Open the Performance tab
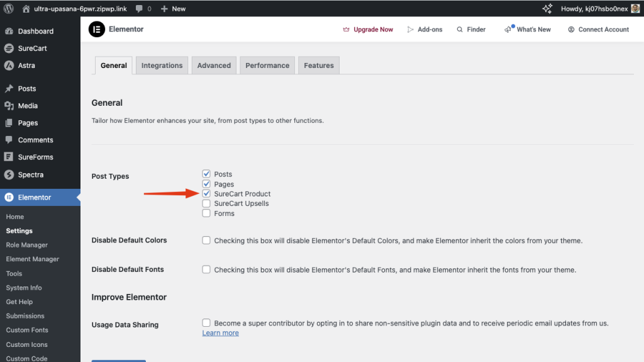Viewport: 644px width, 362px height. click(267, 65)
